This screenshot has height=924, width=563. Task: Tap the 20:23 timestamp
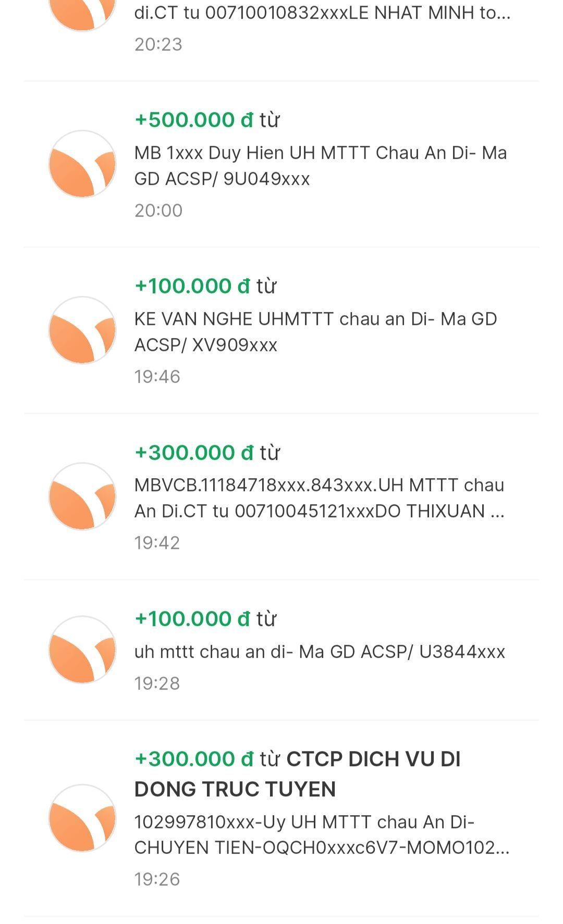point(158,44)
